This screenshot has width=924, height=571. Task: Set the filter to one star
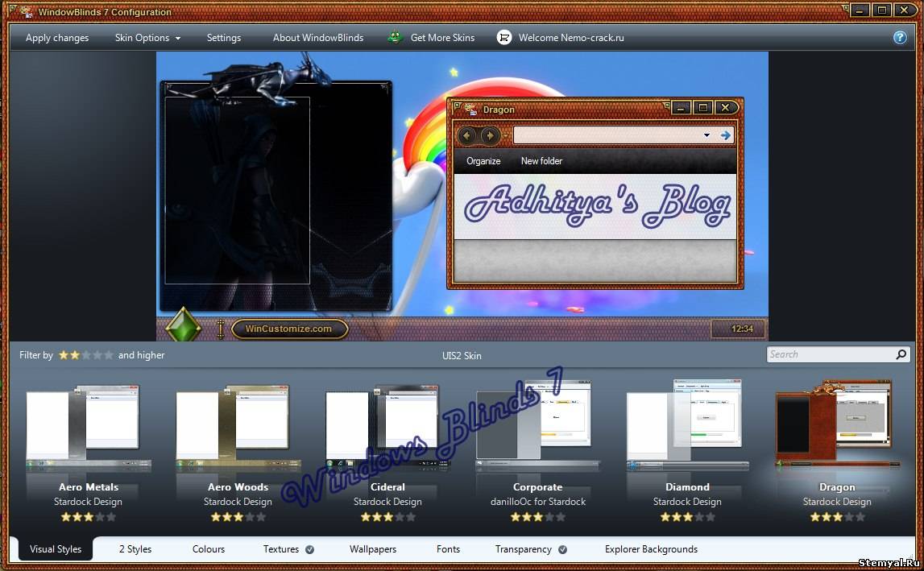tap(63, 355)
